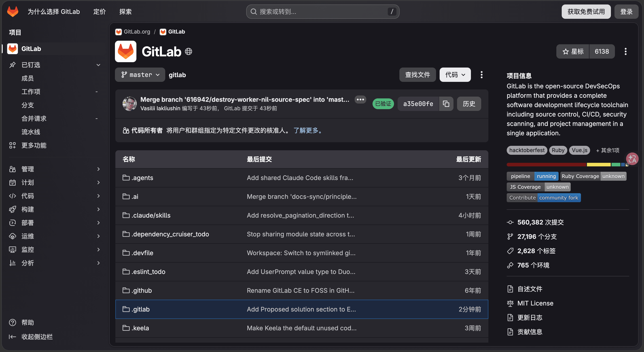Click the public globe visibility icon
Image resolution: width=644 pixels, height=352 pixels.
(189, 51)
